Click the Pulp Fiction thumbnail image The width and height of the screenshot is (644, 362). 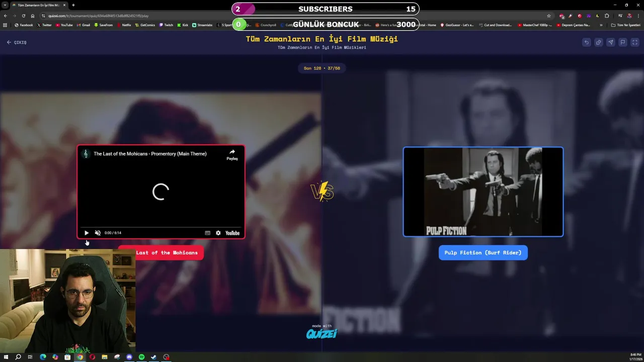[483, 192]
